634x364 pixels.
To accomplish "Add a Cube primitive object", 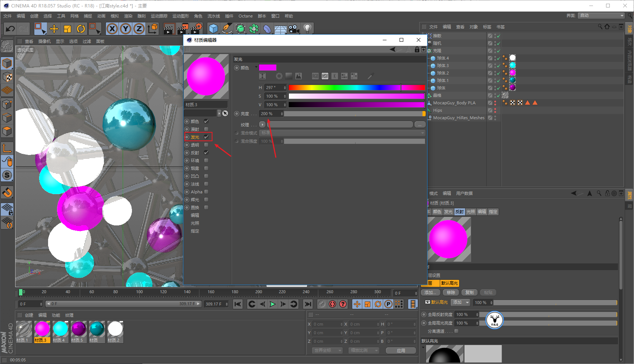I will [x=214, y=29].
